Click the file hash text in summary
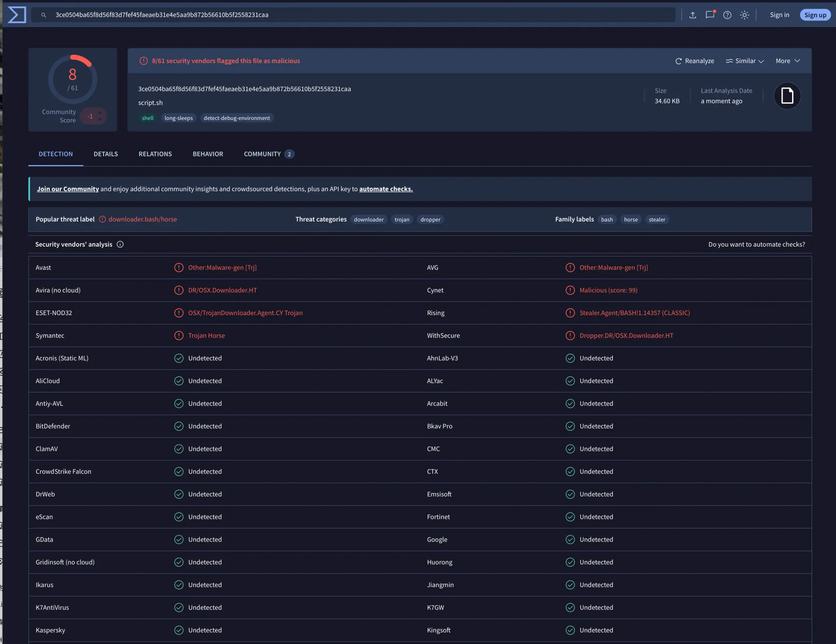836x644 pixels. pyautogui.click(x=245, y=89)
